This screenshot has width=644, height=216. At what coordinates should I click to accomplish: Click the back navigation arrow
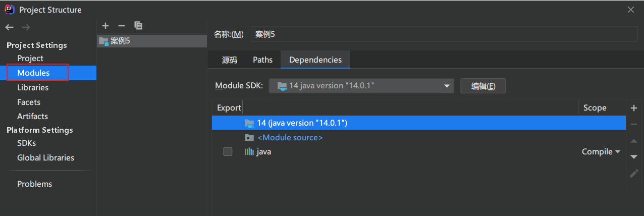click(9, 27)
